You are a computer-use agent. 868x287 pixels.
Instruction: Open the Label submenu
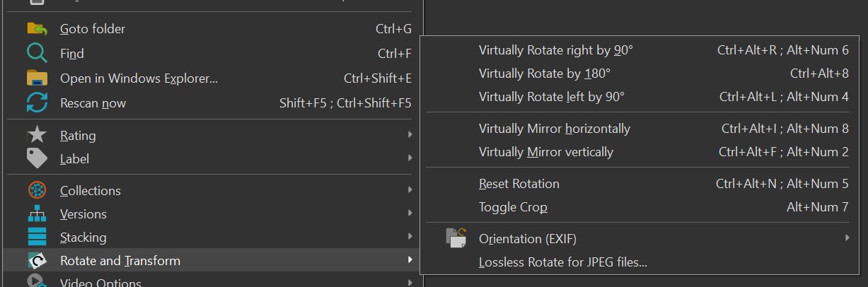pos(209,158)
